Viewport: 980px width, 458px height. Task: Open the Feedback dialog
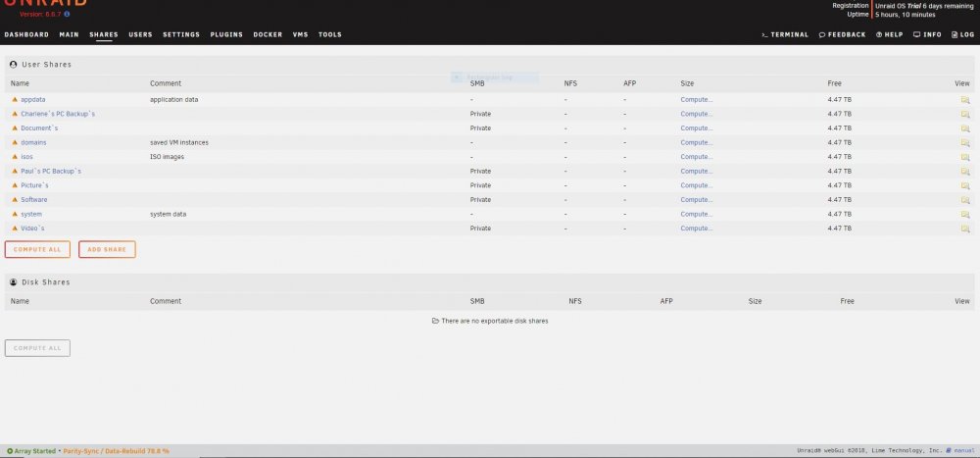843,35
